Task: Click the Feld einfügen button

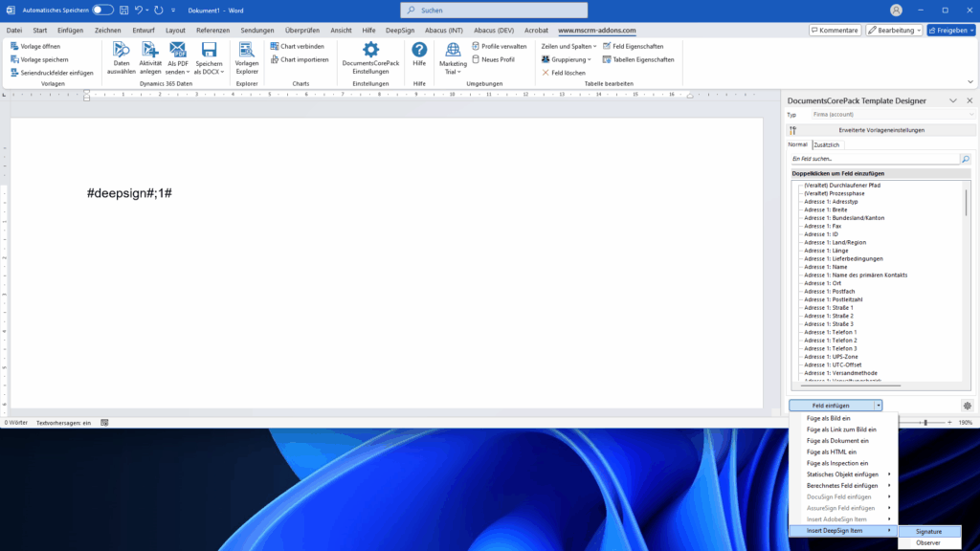Action: [832, 406]
